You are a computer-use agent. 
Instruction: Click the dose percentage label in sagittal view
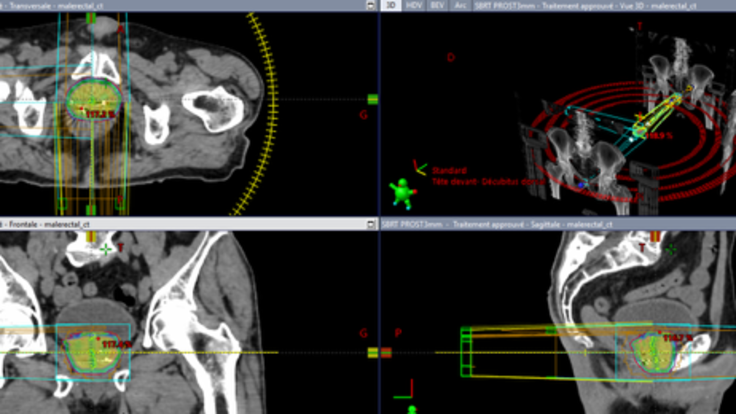pyautogui.click(x=678, y=337)
